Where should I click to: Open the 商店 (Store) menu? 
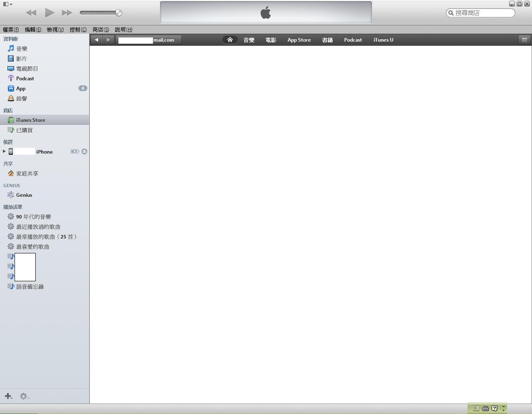pyautogui.click(x=101, y=30)
